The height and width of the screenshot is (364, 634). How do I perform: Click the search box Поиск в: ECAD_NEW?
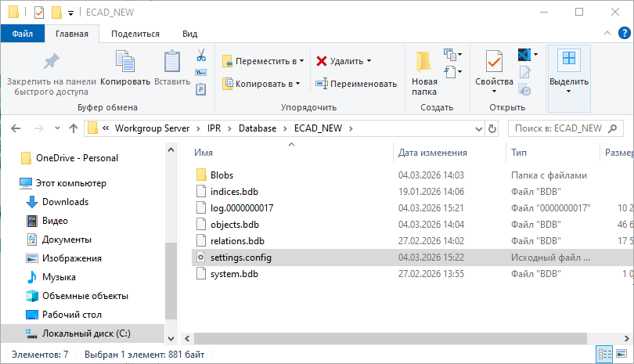point(560,128)
